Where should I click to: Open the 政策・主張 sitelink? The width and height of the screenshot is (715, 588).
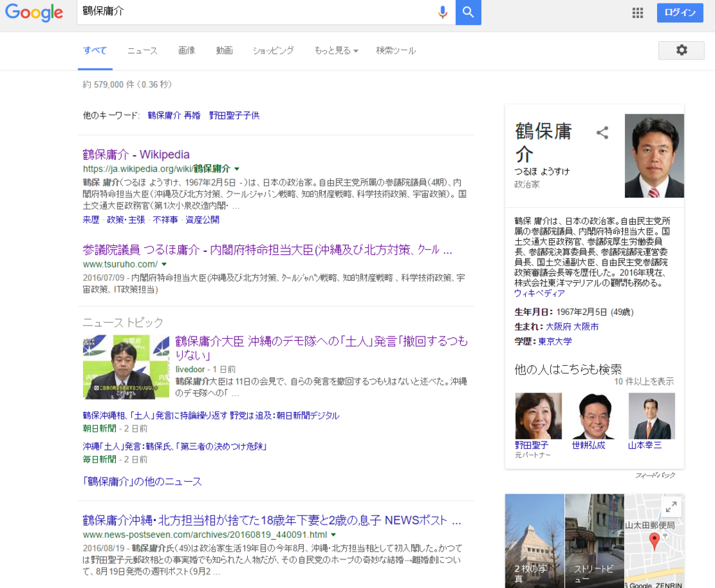tap(126, 220)
